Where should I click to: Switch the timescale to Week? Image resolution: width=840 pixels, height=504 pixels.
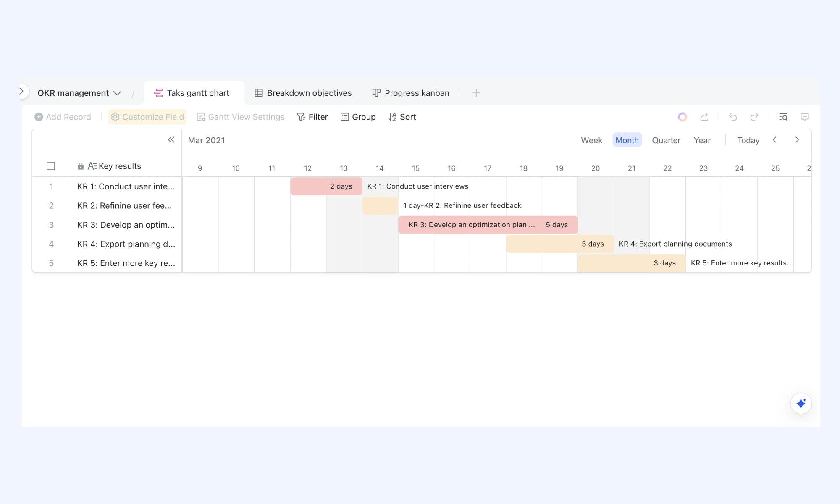[x=591, y=140]
